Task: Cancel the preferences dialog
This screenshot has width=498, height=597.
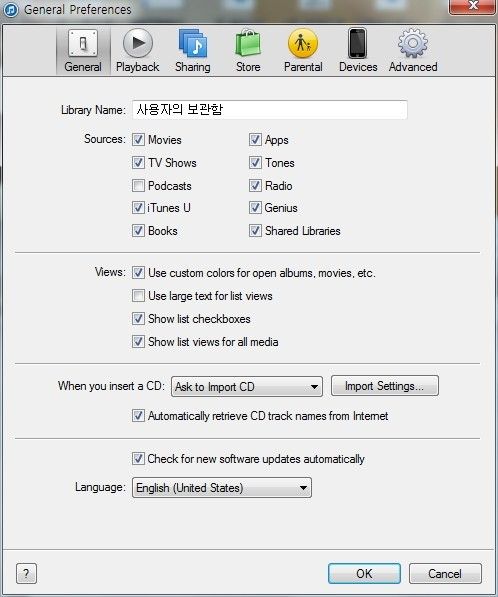Action: coord(445,573)
